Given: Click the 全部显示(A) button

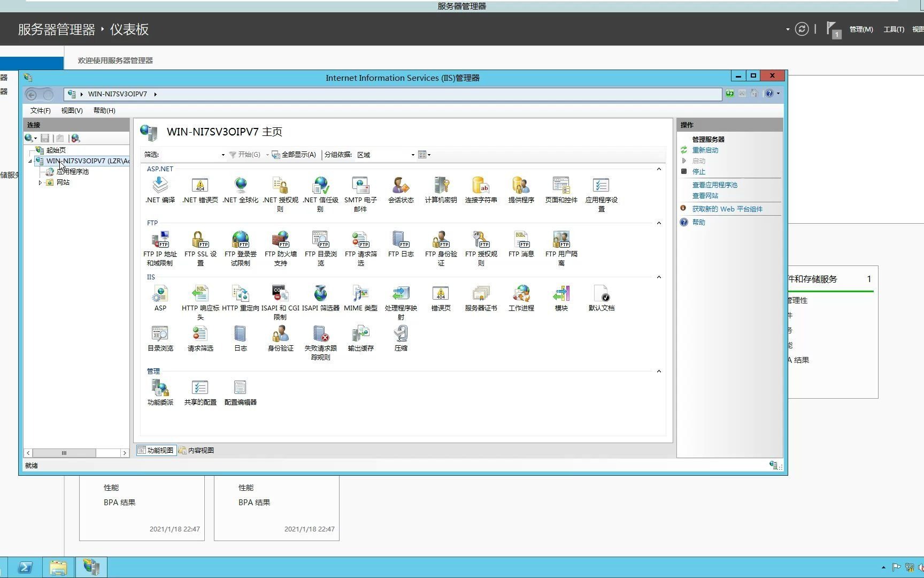Looking at the screenshot, I should point(294,155).
